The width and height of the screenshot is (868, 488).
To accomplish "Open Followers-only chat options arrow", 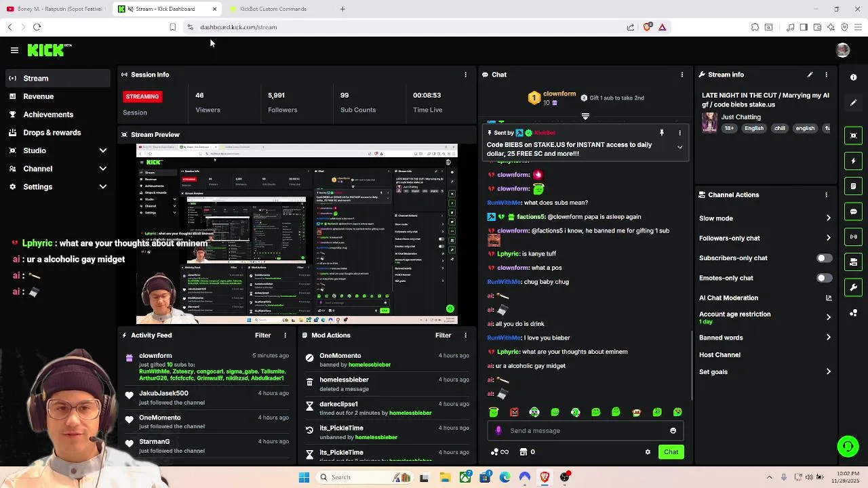I will coord(828,238).
